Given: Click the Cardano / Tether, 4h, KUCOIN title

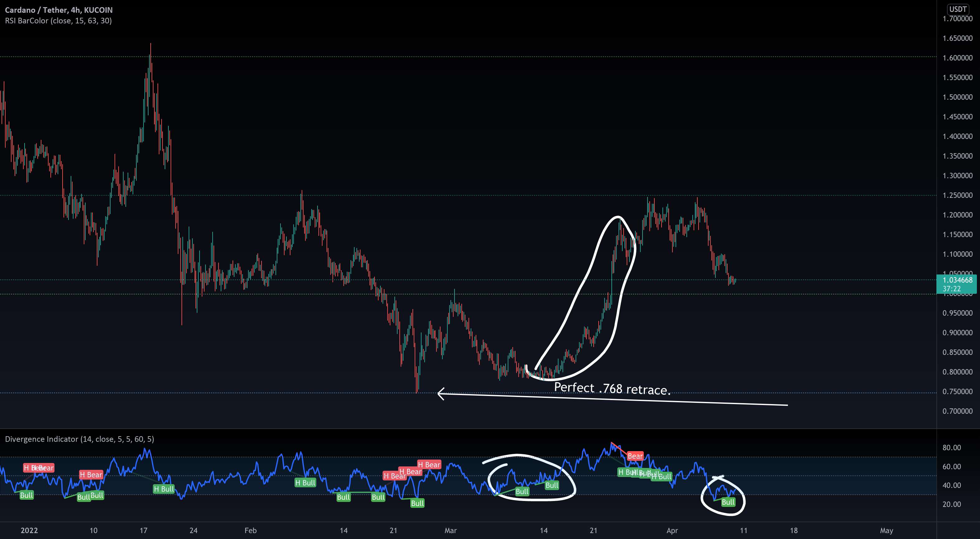Looking at the screenshot, I should [59, 10].
